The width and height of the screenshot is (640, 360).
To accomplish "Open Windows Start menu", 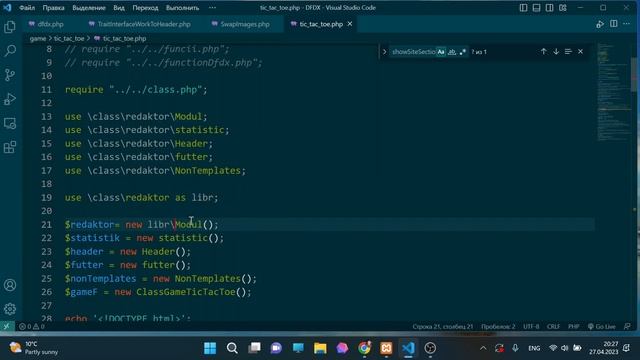I will (210, 348).
